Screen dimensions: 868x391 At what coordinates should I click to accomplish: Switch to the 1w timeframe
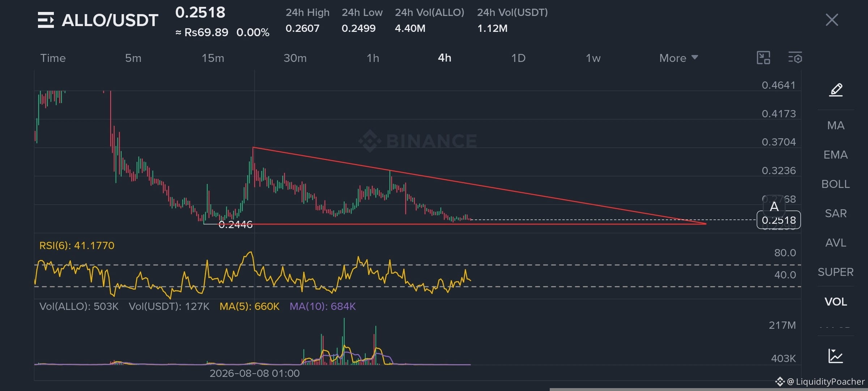pyautogui.click(x=593, y=58)
